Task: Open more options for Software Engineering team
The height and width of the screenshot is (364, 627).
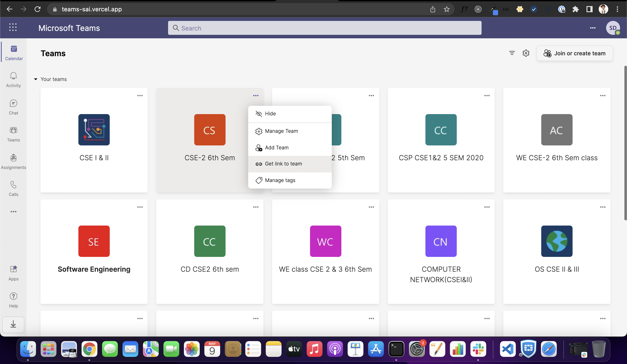Action: point(140,207)
